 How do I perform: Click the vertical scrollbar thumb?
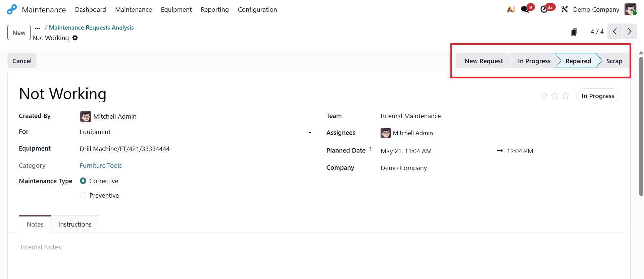pyautogui.click(x=641, y=126)
